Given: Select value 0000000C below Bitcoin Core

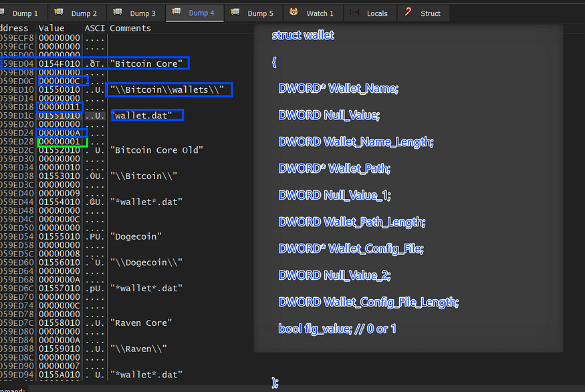Looking at the screenshot, I should click(60, 81).
